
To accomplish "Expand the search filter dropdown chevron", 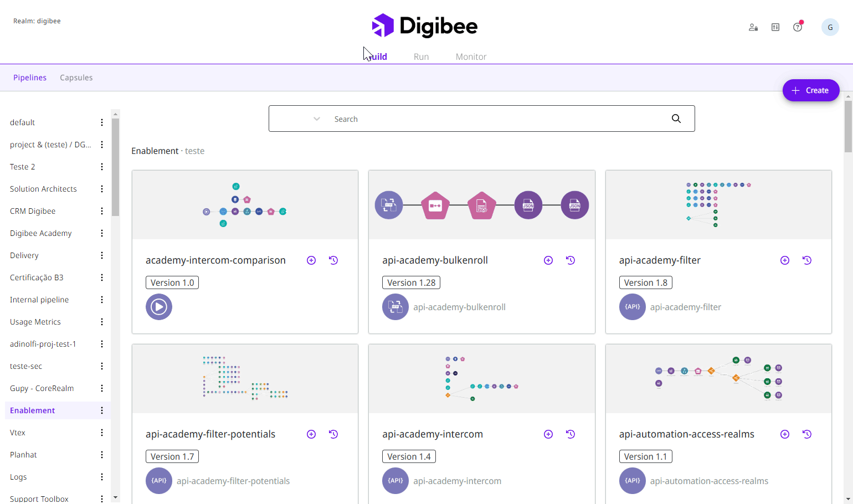I will (x=317, y=119).
